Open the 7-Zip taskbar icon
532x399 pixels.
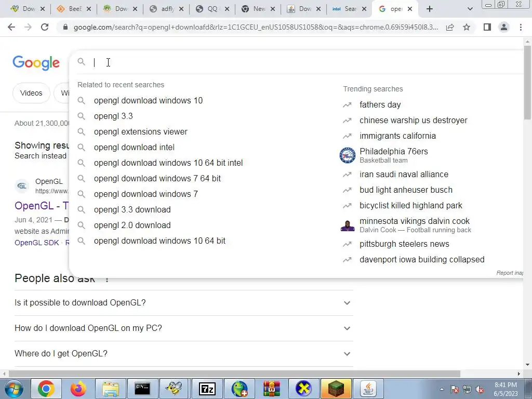(207, 389)
